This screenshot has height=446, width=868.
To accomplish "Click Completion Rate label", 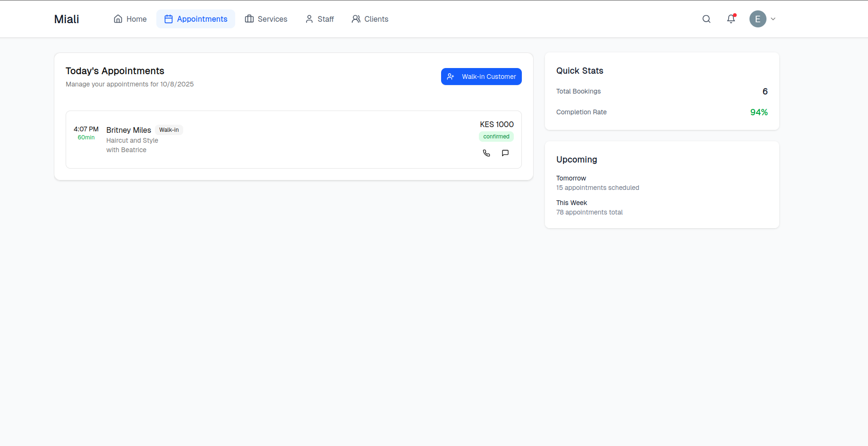I will (581, 112).
